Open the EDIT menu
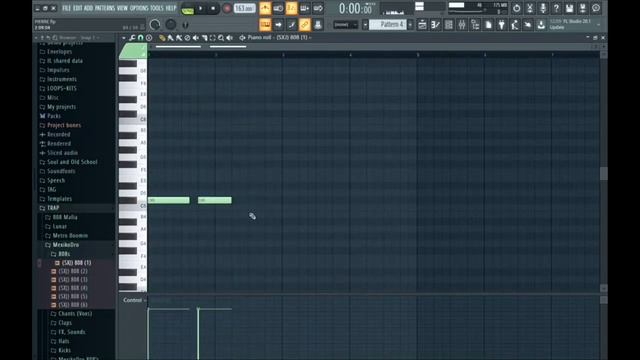The height and width of the screenshot is (360, 640). pos(77,8)
